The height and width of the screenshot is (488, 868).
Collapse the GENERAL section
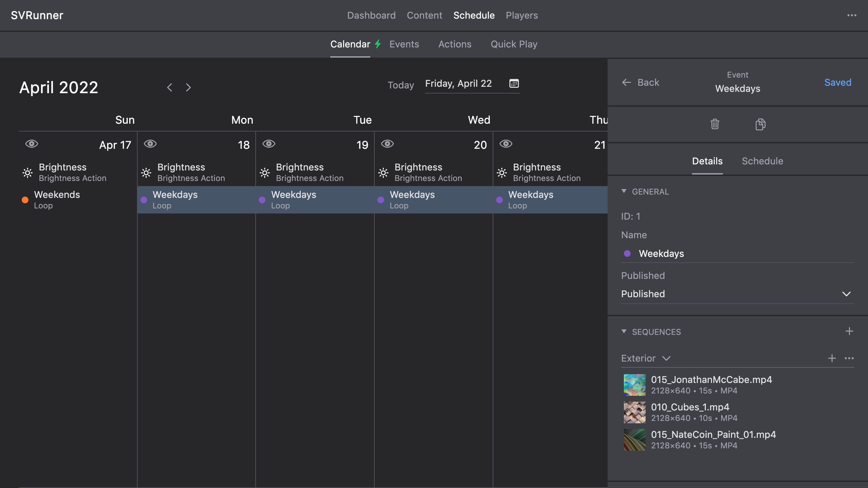pos(624,191)
